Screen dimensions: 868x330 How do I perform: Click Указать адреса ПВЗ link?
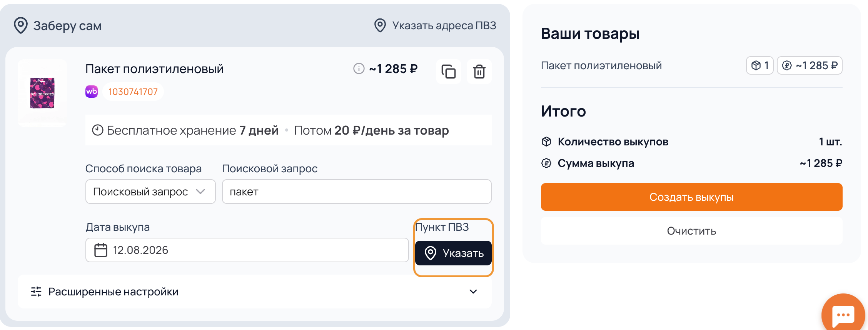pyautogui.click(x=435, y=25)
